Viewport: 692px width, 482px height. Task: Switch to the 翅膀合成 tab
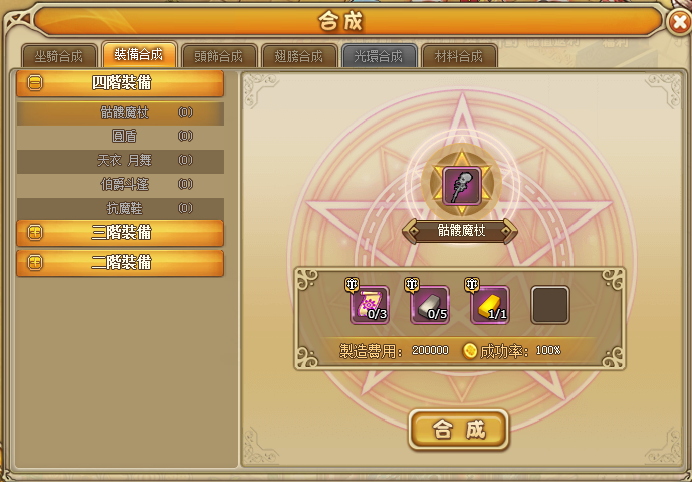[299, 56]
